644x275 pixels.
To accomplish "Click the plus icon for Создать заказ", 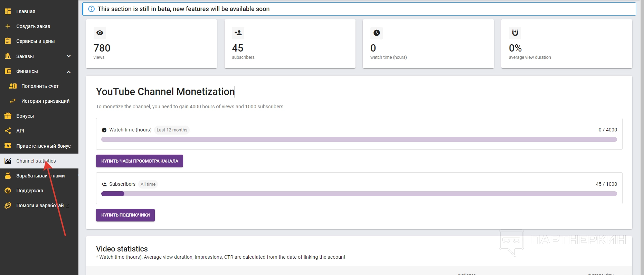I will (8, 26).
